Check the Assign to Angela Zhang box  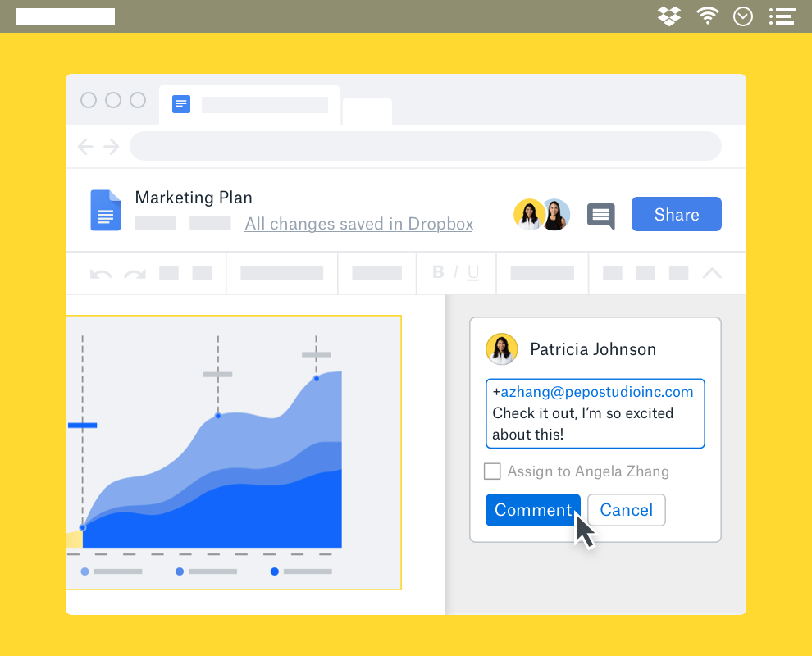point(492,471)
